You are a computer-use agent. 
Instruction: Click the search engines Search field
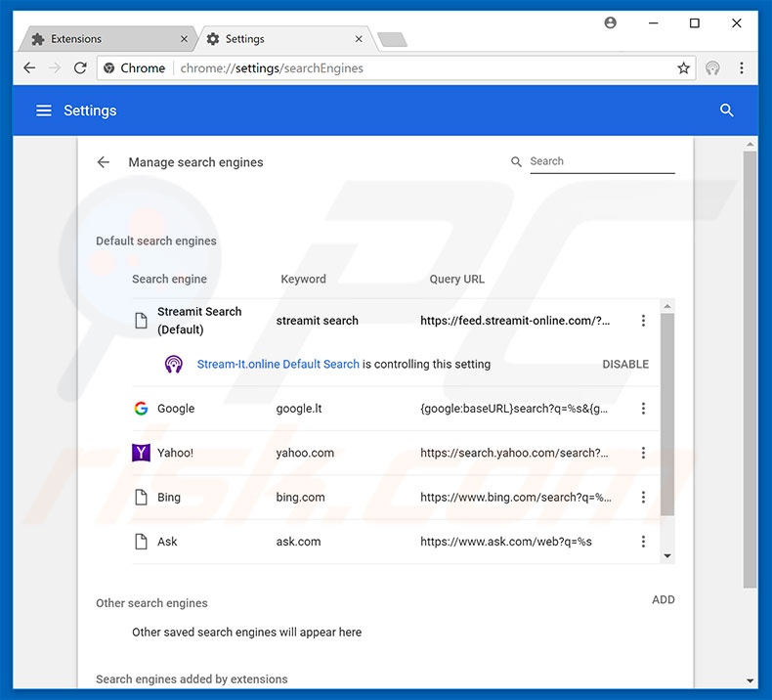(602, 161)
